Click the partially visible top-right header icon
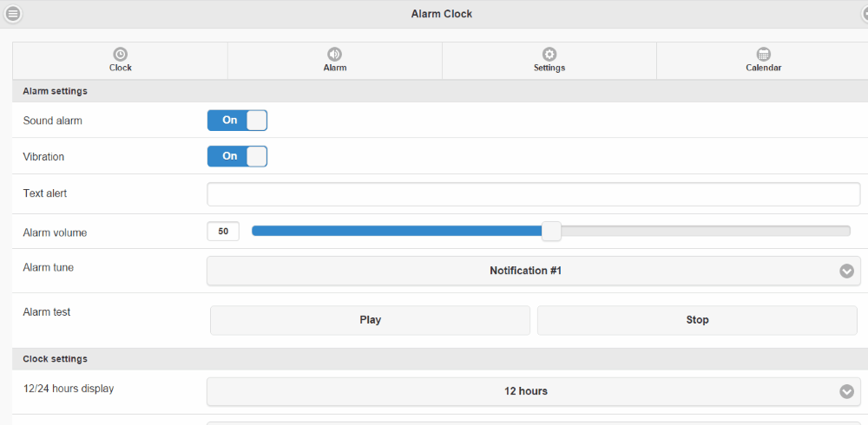Viewport: 868px width, 425px height. 864,13
